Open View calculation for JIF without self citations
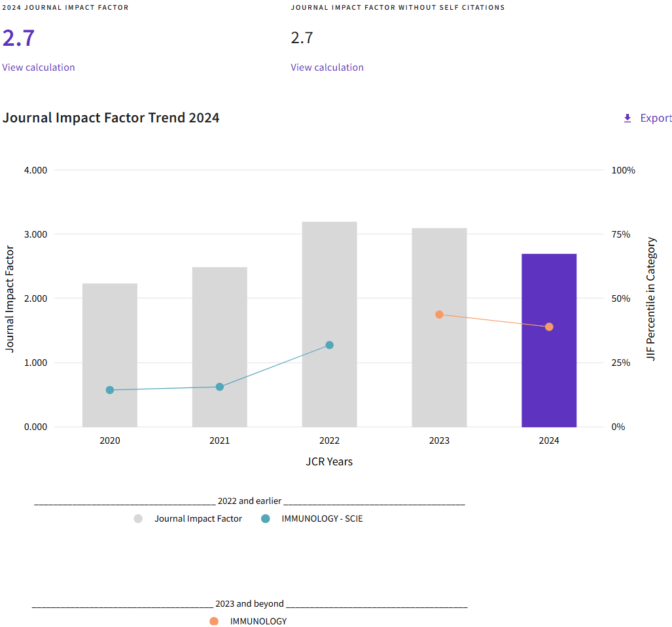The height and width of the screenshot is (627, 672). coord(327,67)
